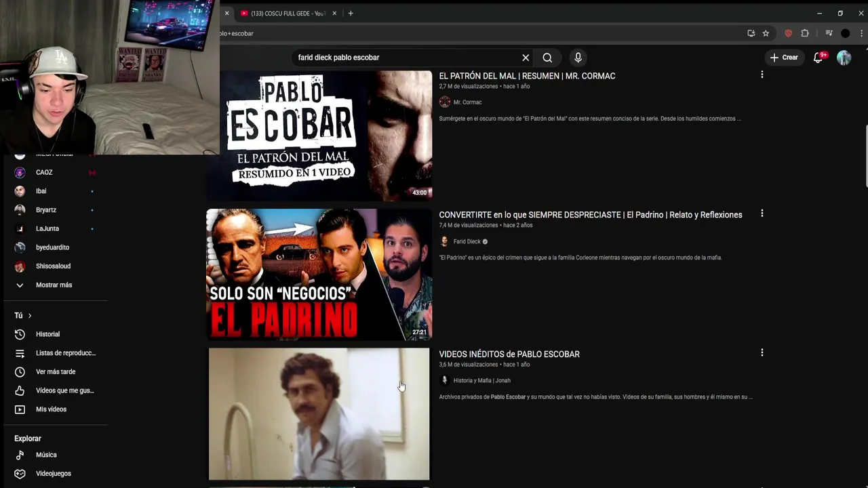Screen dimensions: 868x488
Task: Visit Historia y Mafia | Jonah channel
Action: (481, 380)
